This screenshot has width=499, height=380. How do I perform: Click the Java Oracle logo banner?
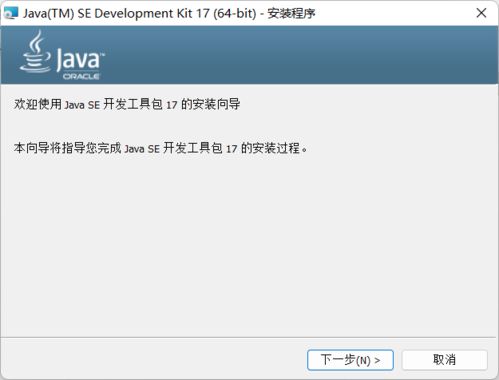[x=62, y=55]
